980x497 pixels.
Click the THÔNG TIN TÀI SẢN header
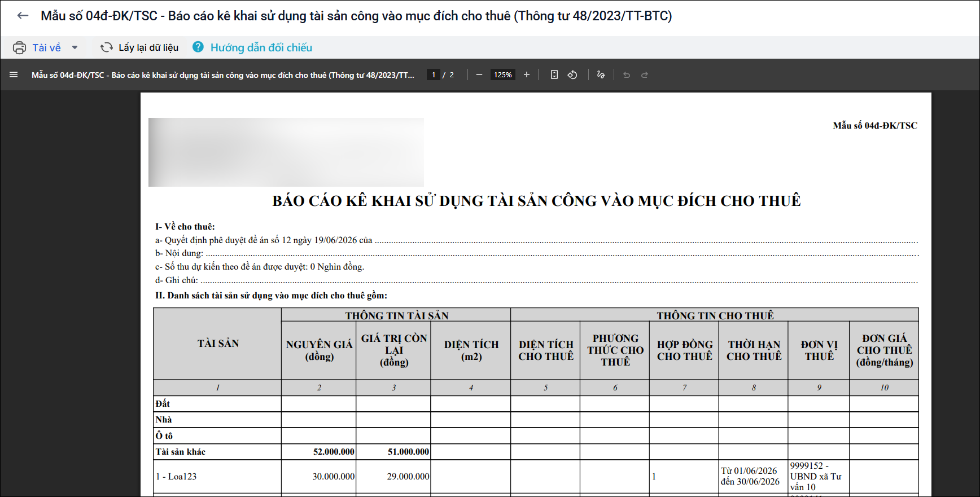pyautogui.click(x=396, y=315)
